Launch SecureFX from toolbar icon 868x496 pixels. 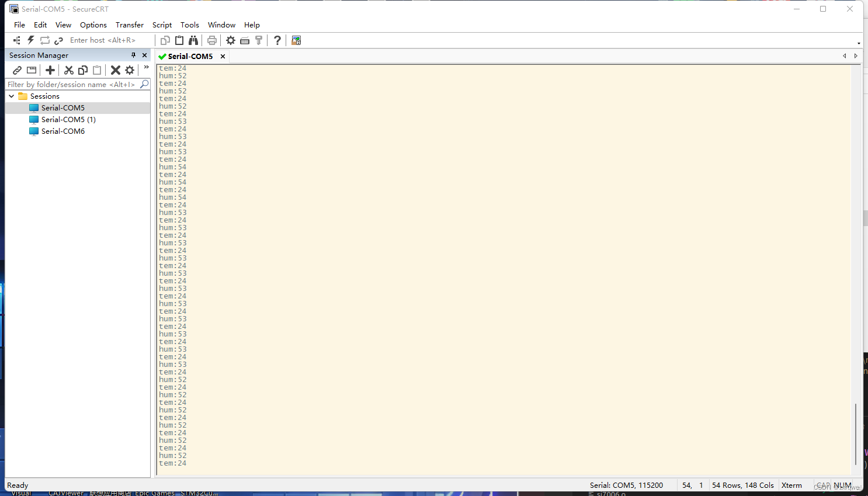point(296,40)
